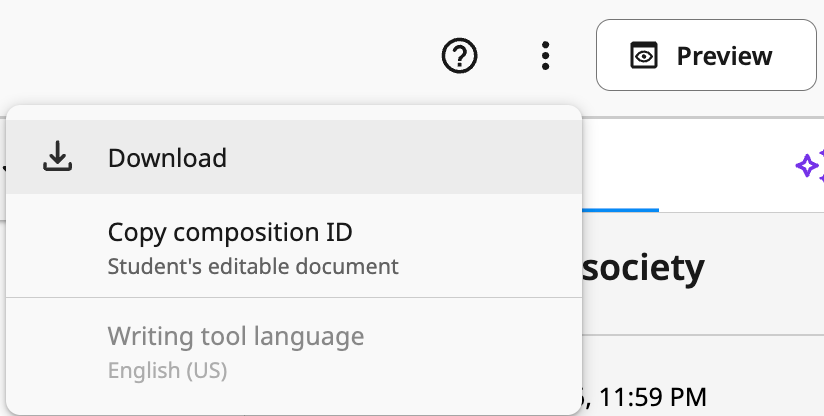This screenshot has height=416, width=824.
Task: Select Download from the options menu
Action: coord(294,157)
